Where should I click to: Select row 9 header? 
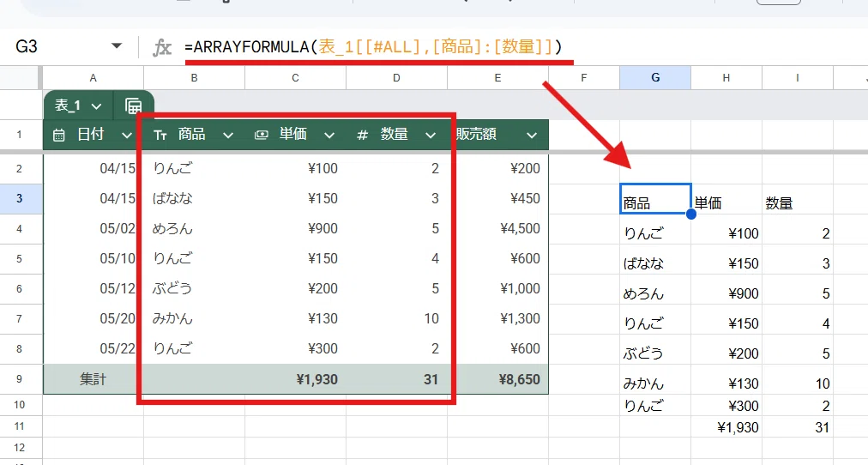coord(20,379)
